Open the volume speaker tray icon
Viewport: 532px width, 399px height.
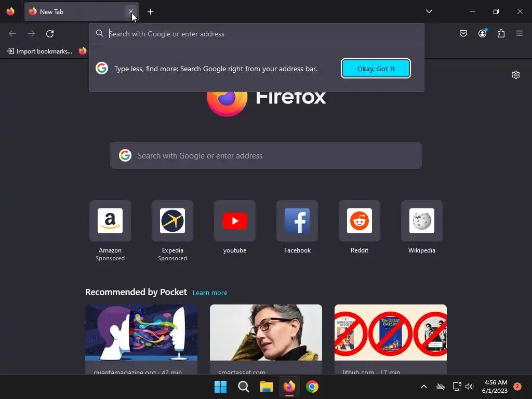click(469, 387)
